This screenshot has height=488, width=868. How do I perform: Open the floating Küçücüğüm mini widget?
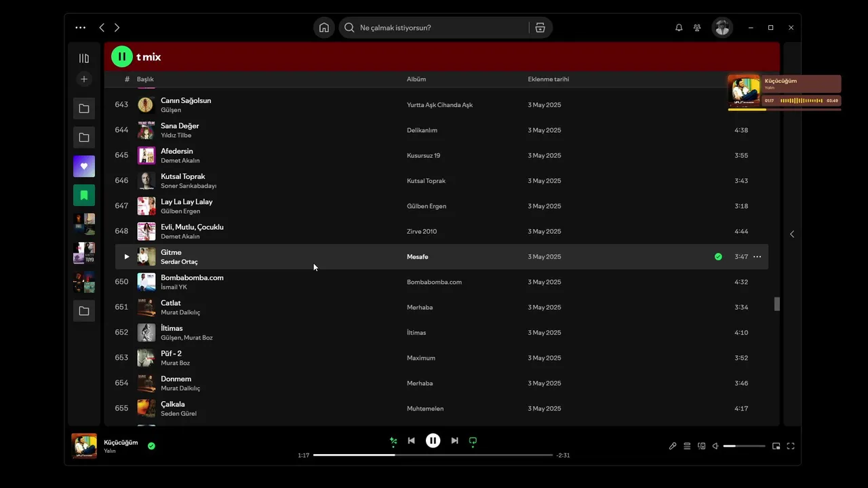[x=785, y=92]
